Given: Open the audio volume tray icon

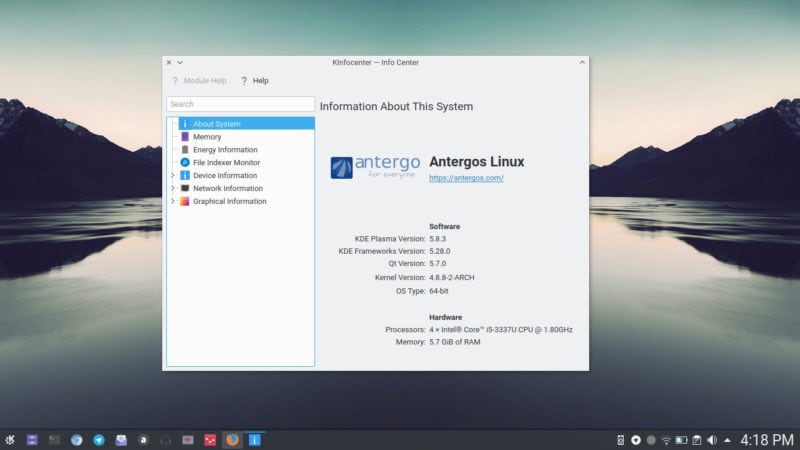Looking at the screenshot, I should (x=712, y=440).
